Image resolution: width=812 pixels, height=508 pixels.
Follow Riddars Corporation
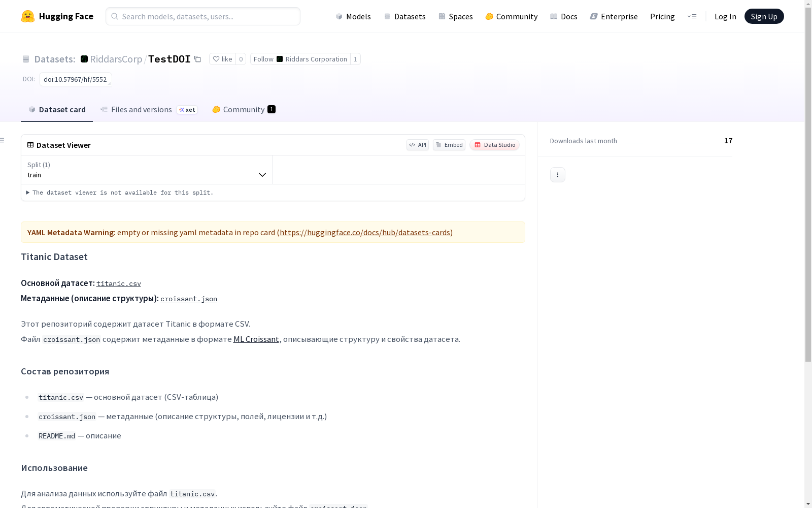click(x=300, y=59)
